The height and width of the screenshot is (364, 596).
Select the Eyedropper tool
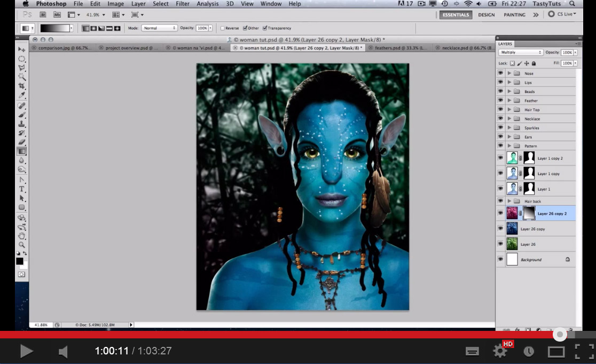pos(22,95)
